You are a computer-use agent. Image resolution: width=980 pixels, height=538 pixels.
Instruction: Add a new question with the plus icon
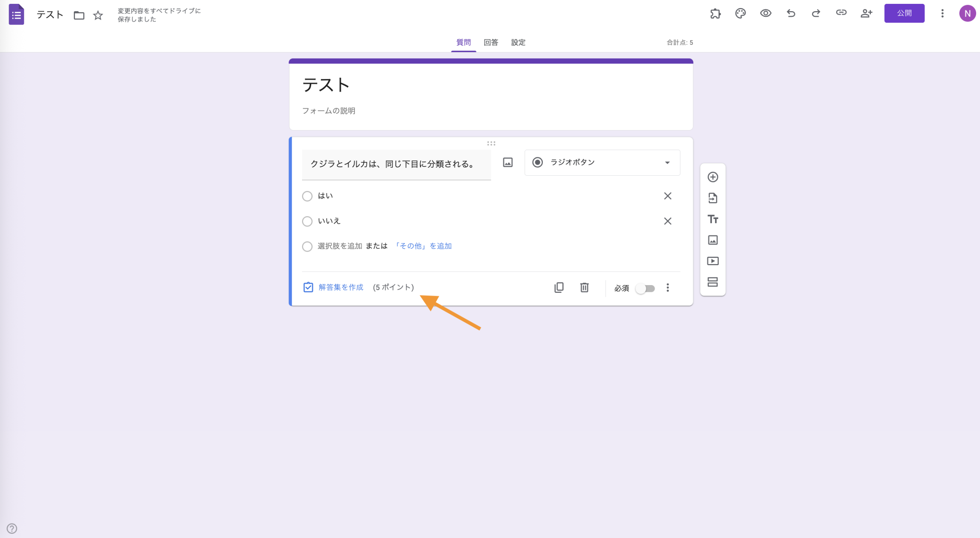[713, 177]
